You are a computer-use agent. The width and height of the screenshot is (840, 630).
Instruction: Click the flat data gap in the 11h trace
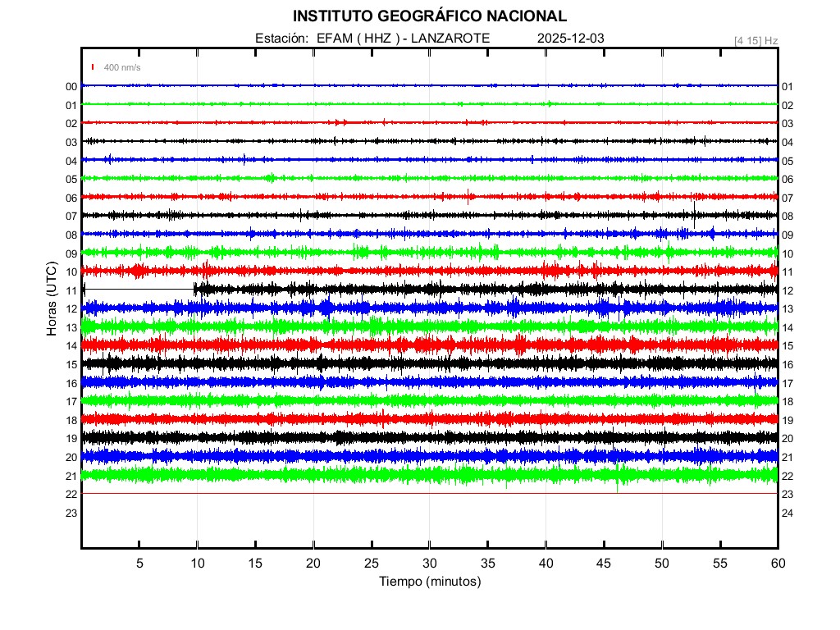coord(138,289)
